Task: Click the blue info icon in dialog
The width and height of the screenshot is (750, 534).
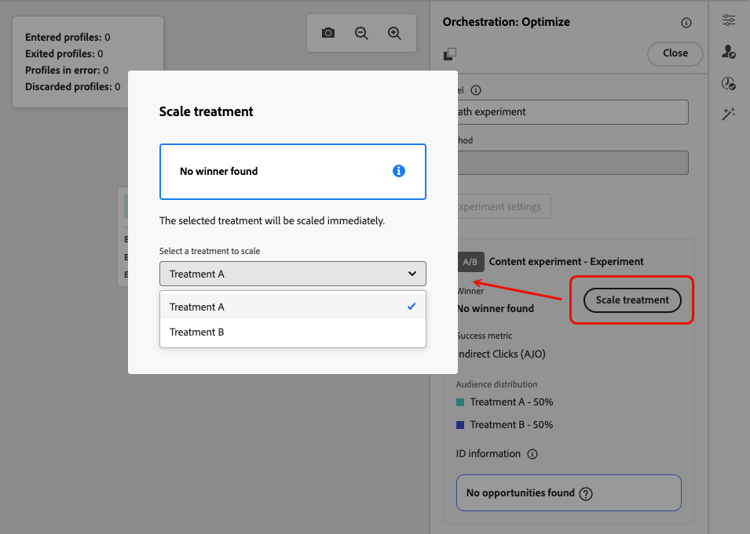Action: 399,171
